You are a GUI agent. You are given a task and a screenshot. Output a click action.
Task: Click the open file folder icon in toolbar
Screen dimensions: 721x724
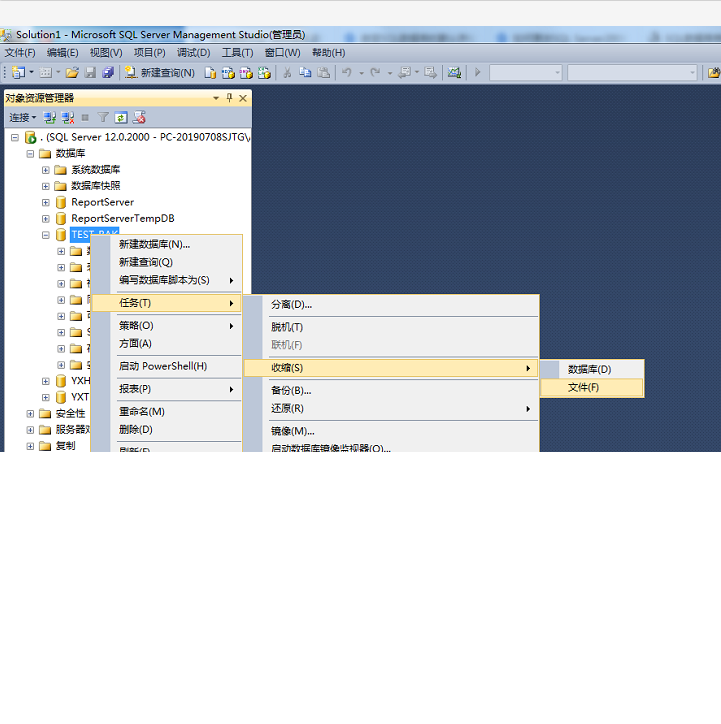point(72,73)
